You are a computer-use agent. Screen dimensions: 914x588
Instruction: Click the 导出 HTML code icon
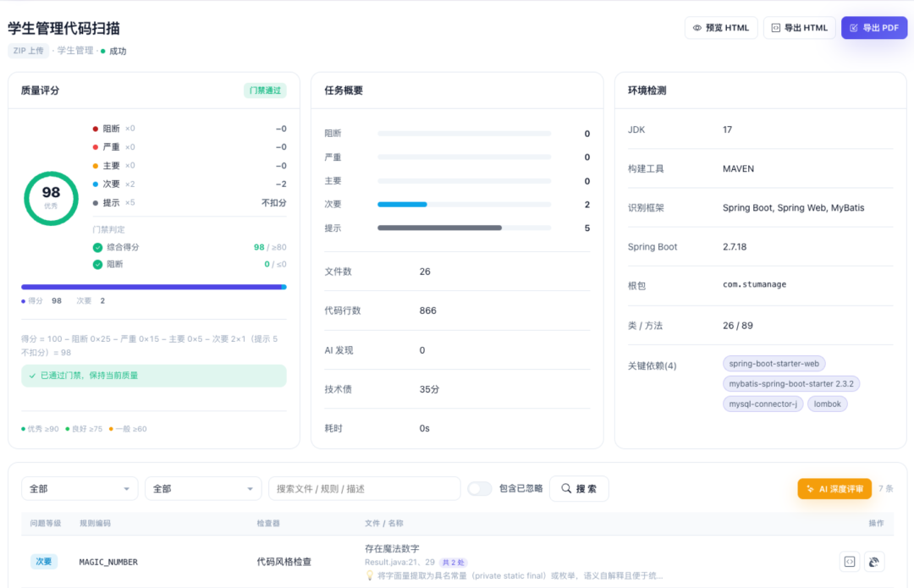775,28
